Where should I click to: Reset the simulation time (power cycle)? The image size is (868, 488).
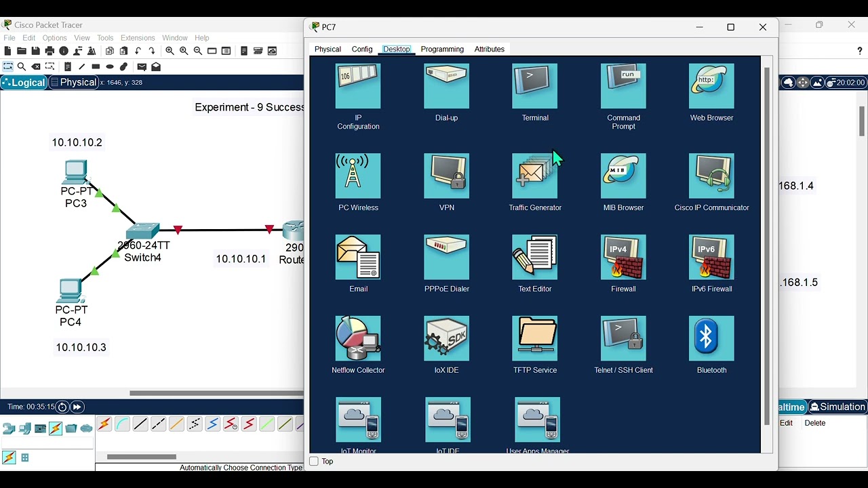click(62, 407)
